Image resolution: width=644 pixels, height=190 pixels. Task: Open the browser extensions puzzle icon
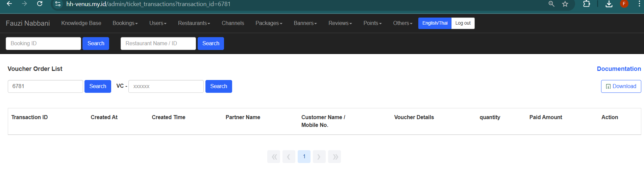point(587,4)
